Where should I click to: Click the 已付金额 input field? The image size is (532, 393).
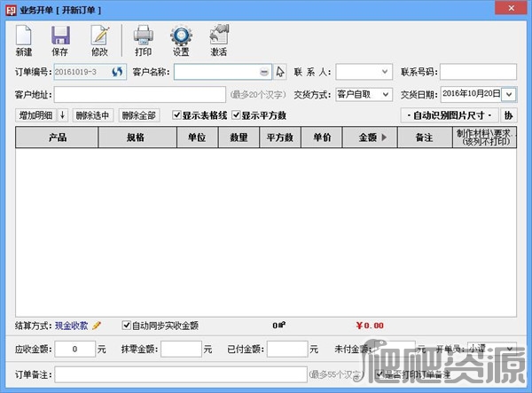coord(287,349)
